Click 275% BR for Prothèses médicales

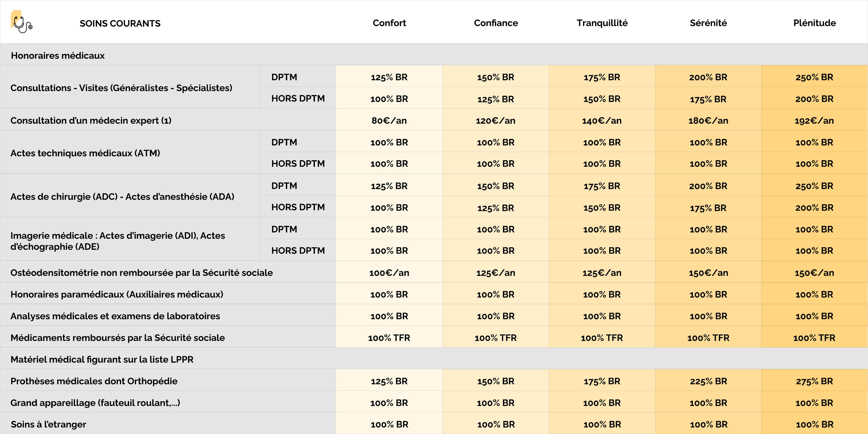(814, 381)
